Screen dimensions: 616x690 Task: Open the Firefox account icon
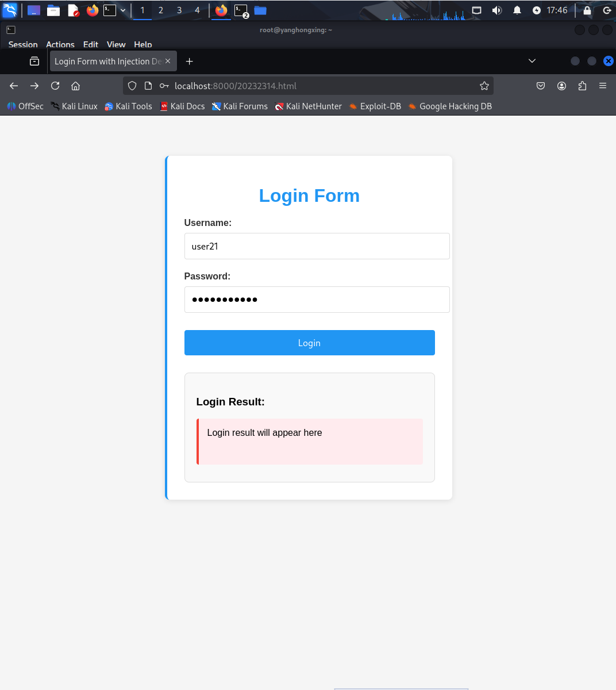[x=561, y=86]
